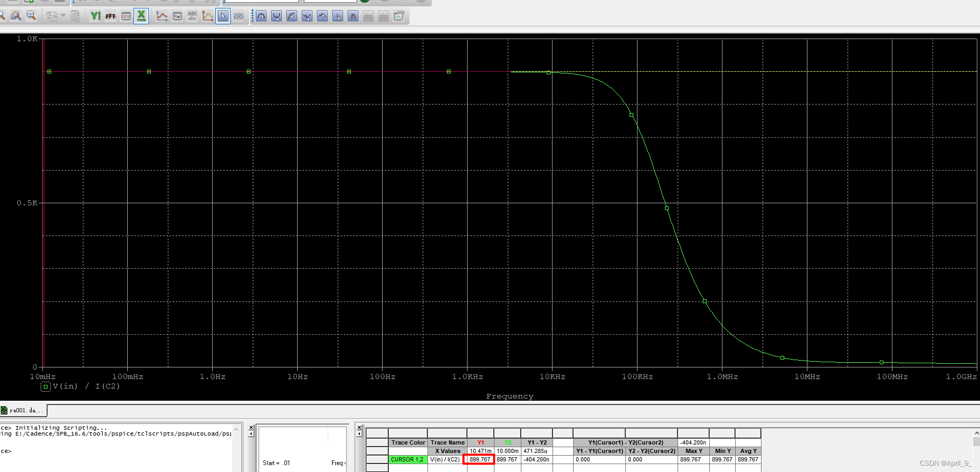This screenshot has width=980, height=472.
Task: Click the green CURSOR 1,2 color cell
Action: pos(408,459)
